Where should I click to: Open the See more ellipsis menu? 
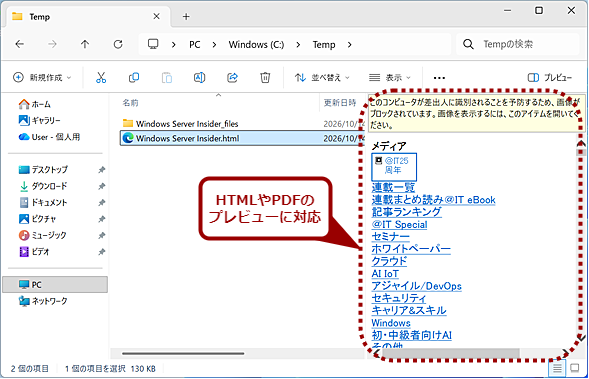pyautogui.click(x=439, y=78)
